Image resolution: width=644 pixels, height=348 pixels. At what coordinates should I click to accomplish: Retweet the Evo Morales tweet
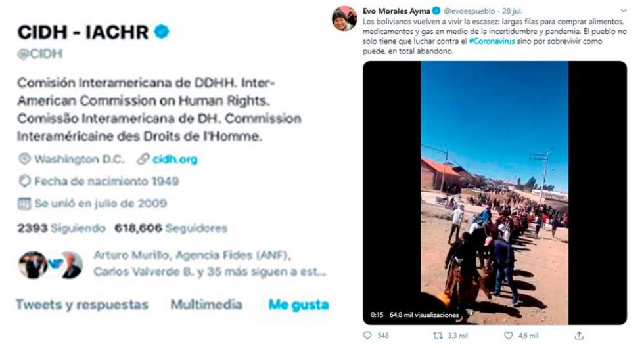(438, 336)
